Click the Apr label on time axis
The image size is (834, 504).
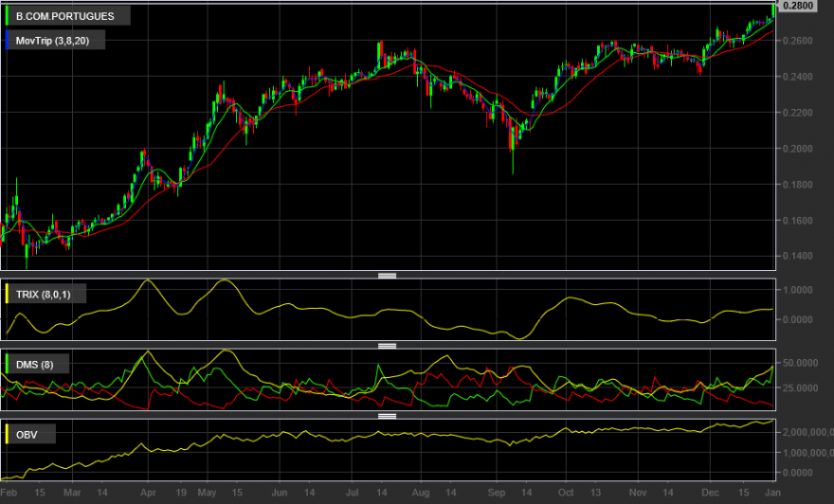point(148,493)
